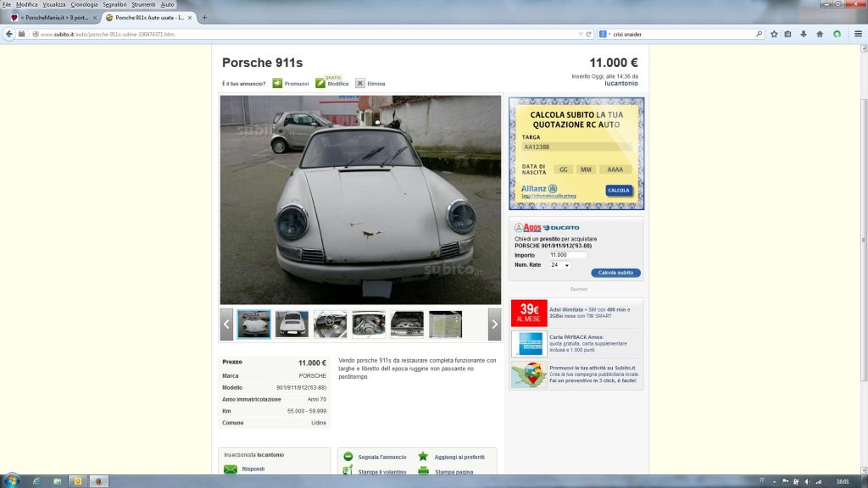This screenshot has width=868, height=488.
Task: Reload the page with the refresh icon
Action: 589,34
